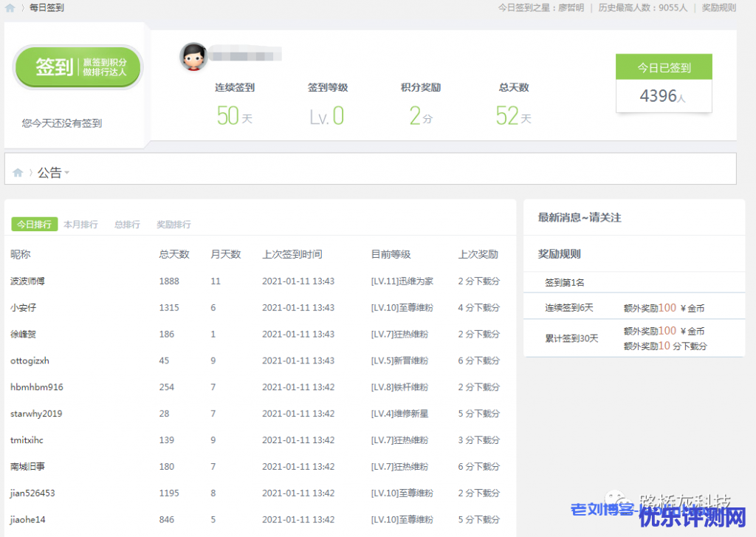Click username jian526453 in ranking list
Viewport: 756px width, 537px height.
pyautogui.click(x=33, y=493)
